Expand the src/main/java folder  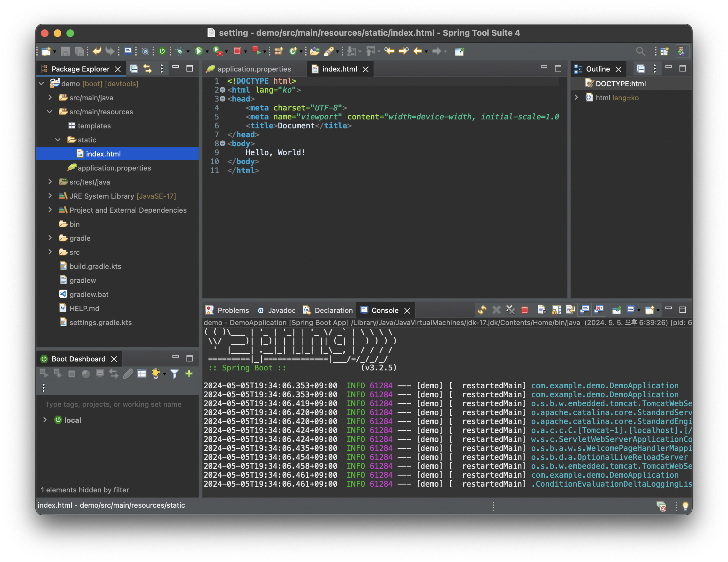(x=50, y=97)
